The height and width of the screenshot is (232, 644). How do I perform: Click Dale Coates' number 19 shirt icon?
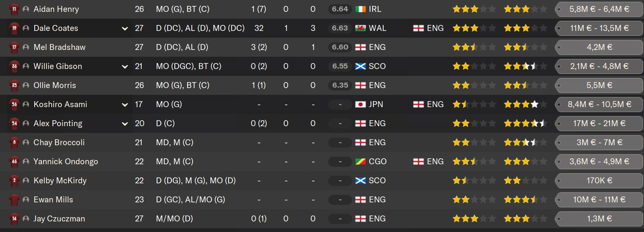point(14,28)
